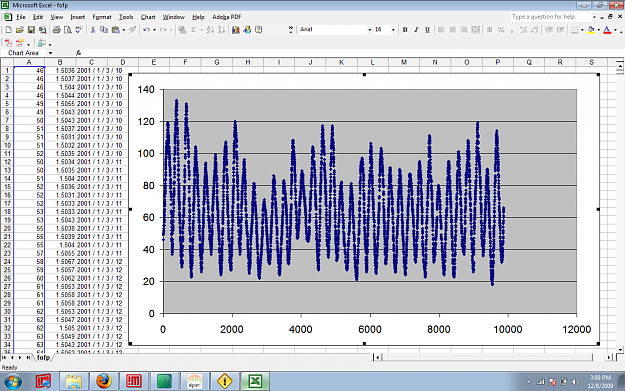Click Merge and Center icon
Image resolution: width=625 pixels, height=391 pixels.
(476, 30)
